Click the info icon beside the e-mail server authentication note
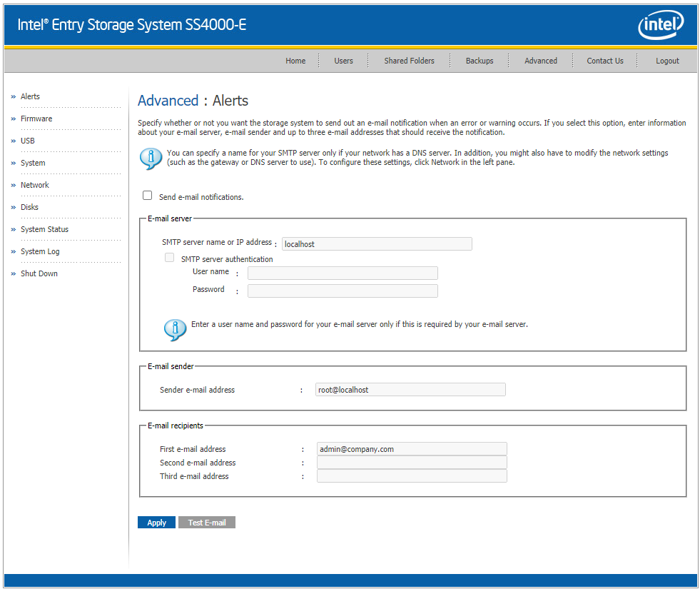The width and height of the screenshot is (700, 589). click(x=175, y=330)
